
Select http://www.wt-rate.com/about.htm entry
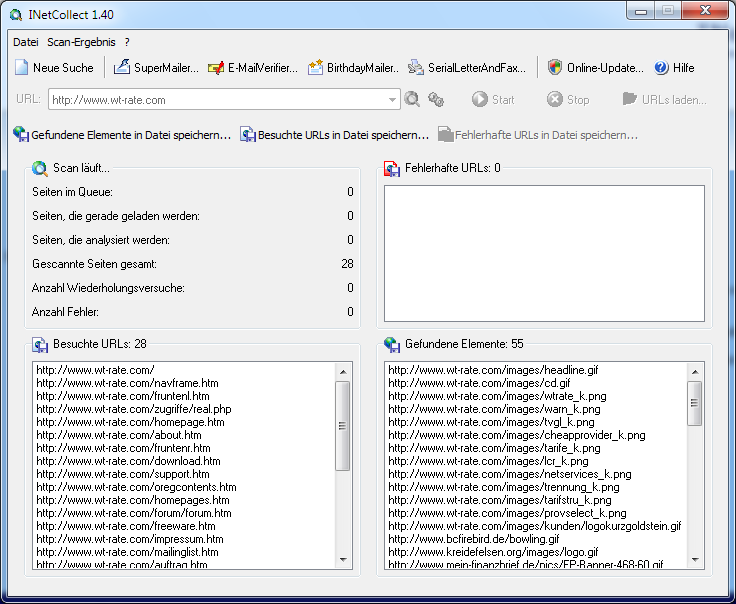[119, 435]
